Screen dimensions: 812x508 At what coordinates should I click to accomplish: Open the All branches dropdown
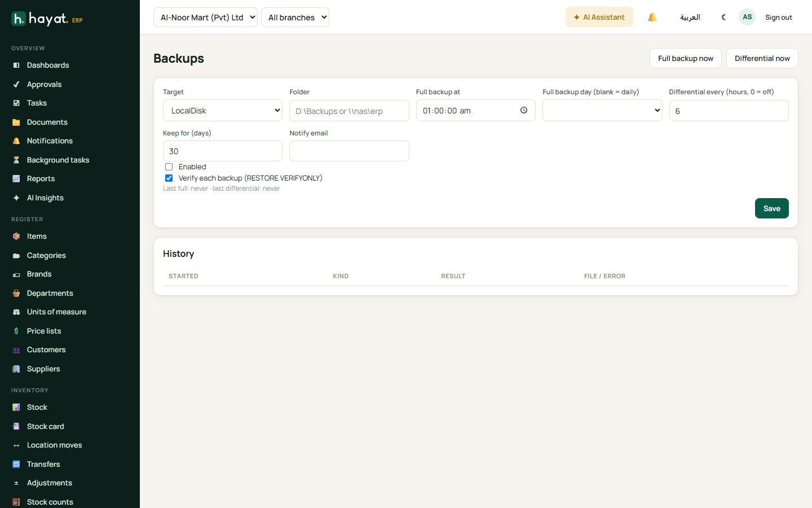pos(295,17)
